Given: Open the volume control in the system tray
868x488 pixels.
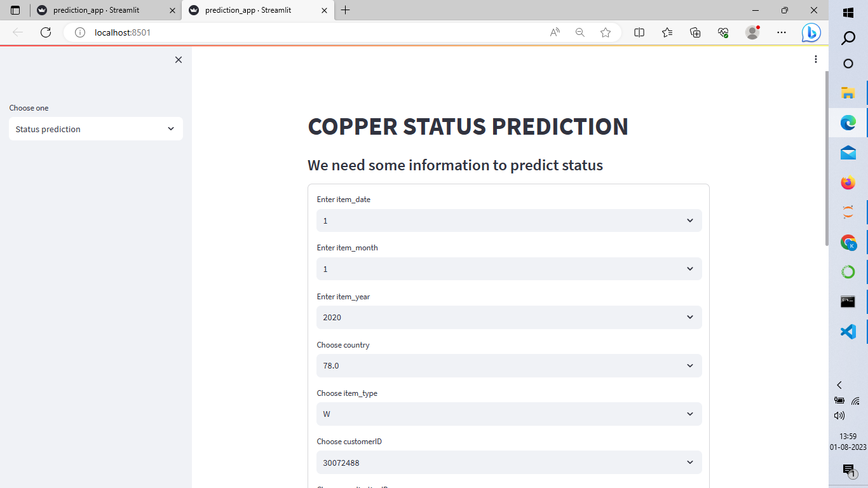Looking at the screenshot, I should click(x=839, y=415).
